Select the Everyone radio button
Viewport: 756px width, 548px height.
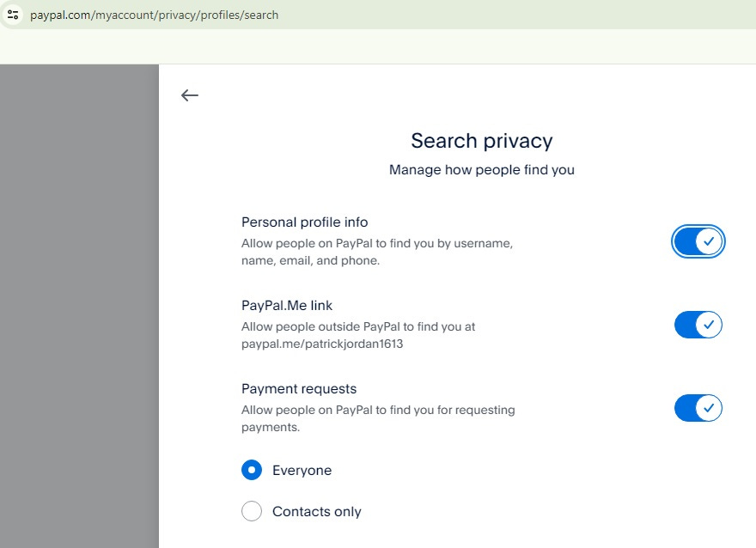pos(252,470)
